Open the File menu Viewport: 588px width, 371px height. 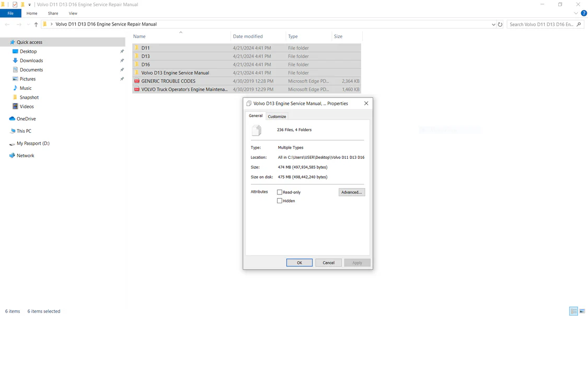click(x=10, y=13)
